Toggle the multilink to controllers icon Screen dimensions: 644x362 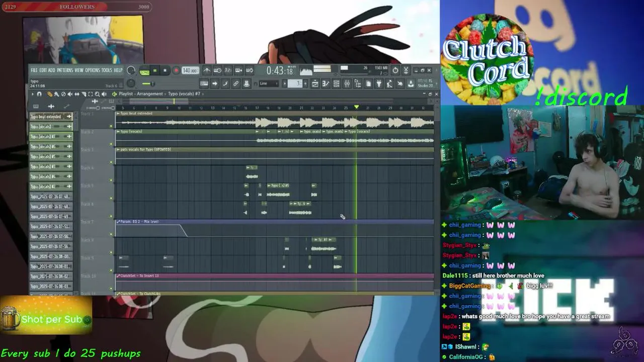236,83
